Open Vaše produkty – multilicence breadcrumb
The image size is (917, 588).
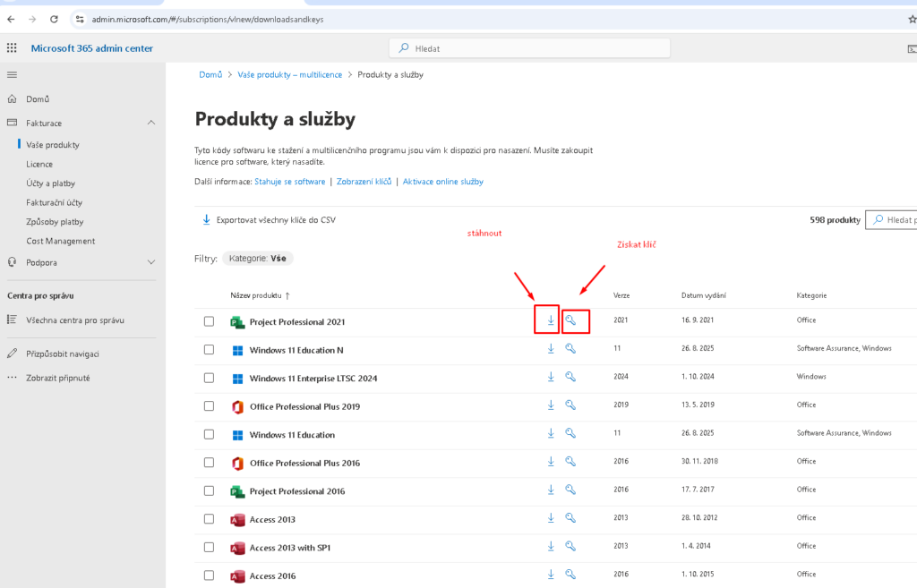[289, 75]
